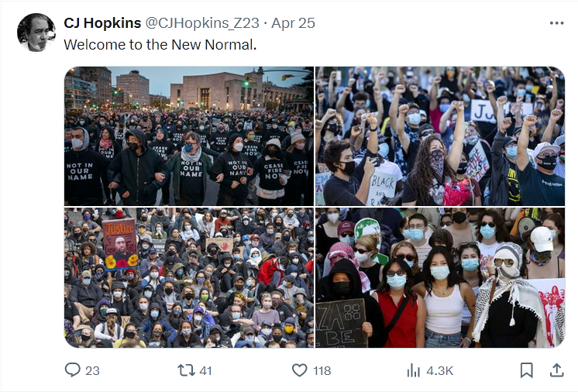Bookmark this post
The width and height of the screenshot is (578, 392).
(526, 370)
